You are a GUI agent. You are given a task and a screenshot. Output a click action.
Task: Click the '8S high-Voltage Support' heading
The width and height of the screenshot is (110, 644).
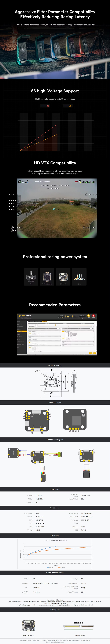point(55,91)
